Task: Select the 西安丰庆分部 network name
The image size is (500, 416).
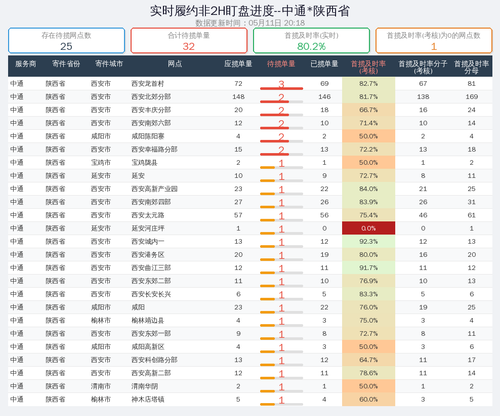Action: tap(151, 110)
